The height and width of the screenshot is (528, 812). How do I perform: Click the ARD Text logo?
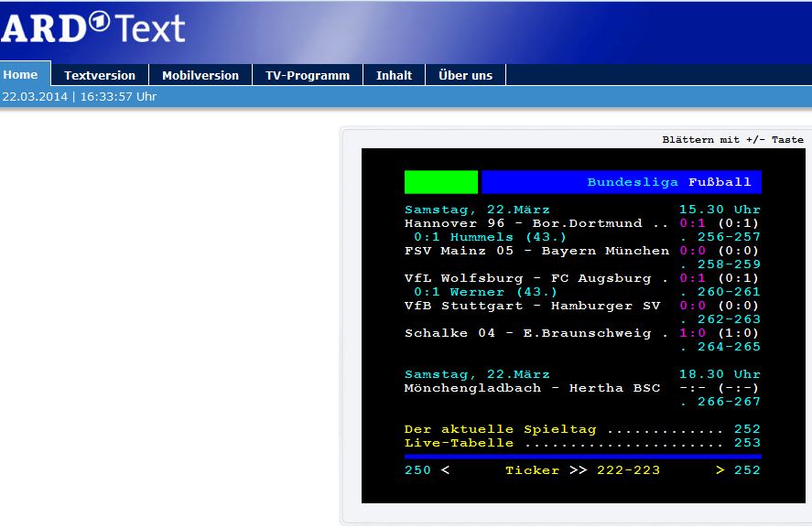92,28
